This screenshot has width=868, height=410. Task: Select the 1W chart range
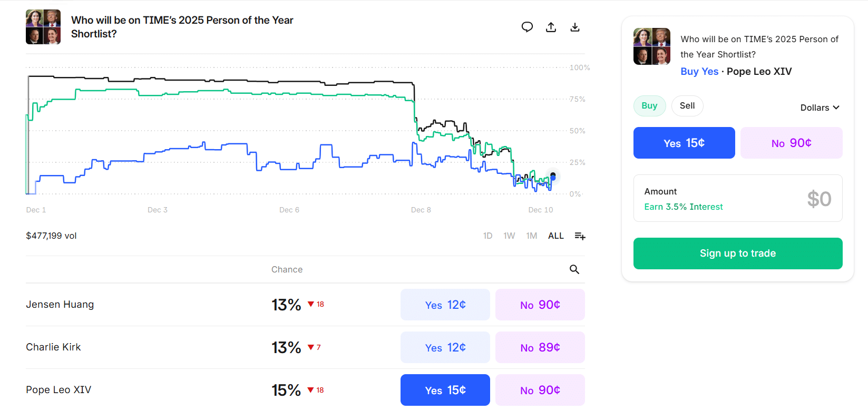tap(509, 236)
